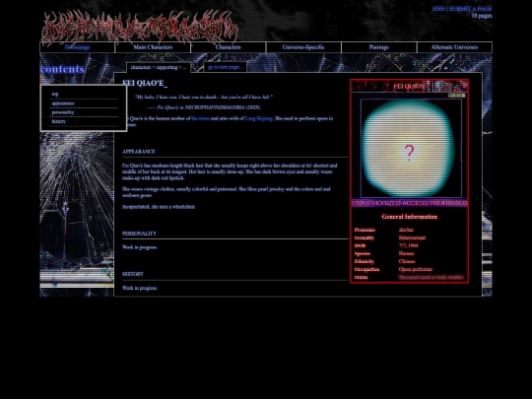
Task: Click the '???, 1964' DOB value
Action: coord(409,245)
